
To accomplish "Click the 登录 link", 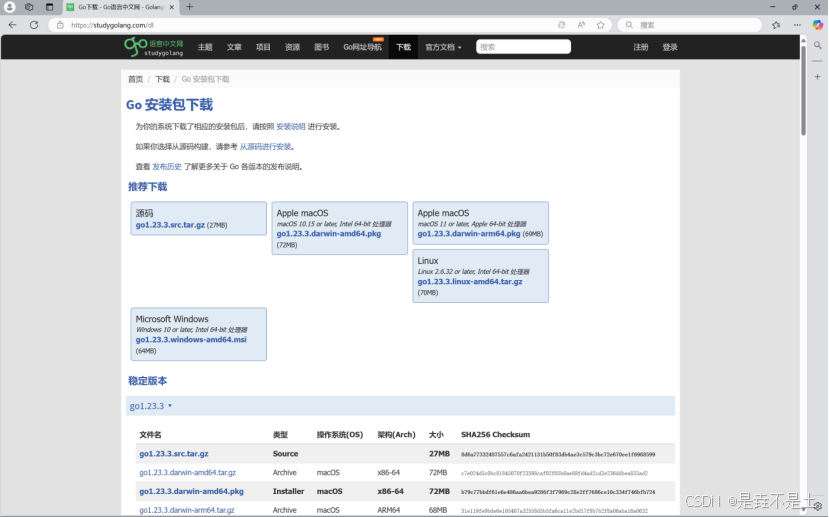I will coord(670,47).
